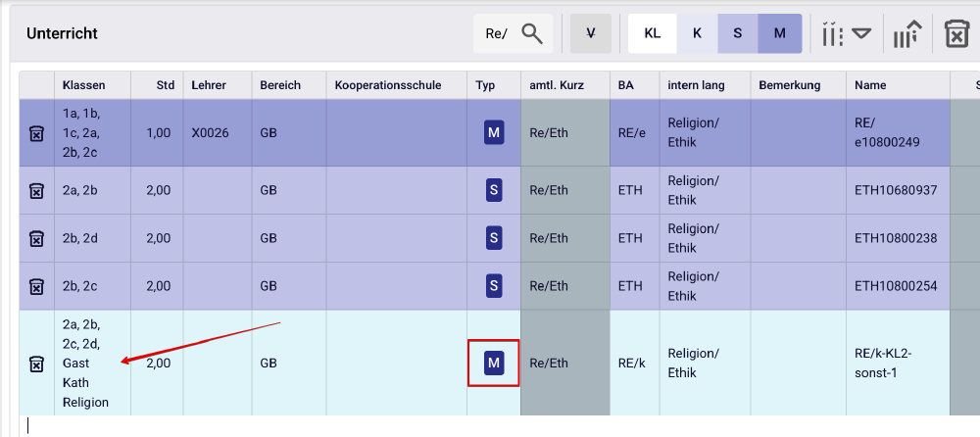Delete the row with classes 2a, 2b
This screenshot has height=437, width=980.
point(36,190)
